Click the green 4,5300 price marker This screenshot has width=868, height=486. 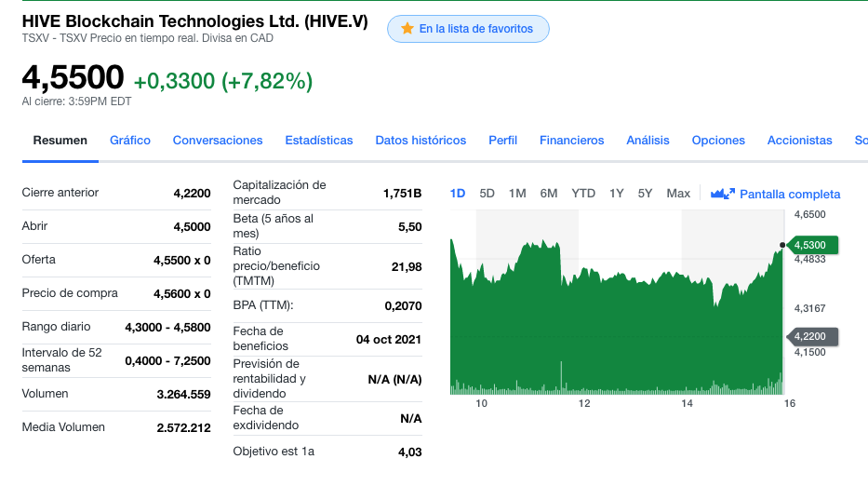[811, 245]
